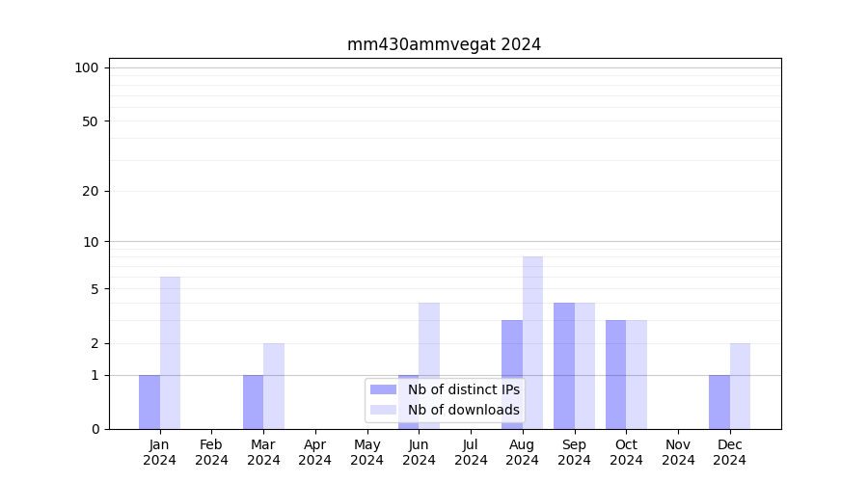
Task: Select the March distinct IPs bar
Action: pos(253,402)
